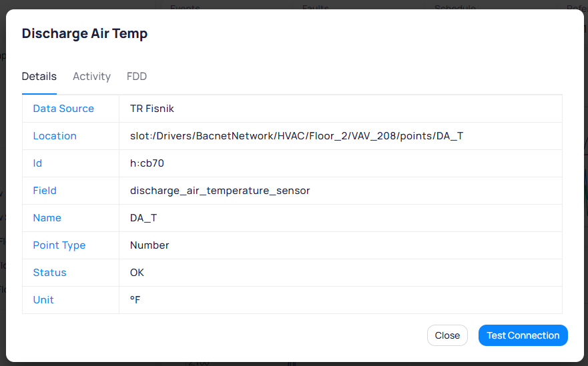The width and height of the screenshot is (588, 366).
Task: Switch to the Activity tab
Action: (91, 77)
